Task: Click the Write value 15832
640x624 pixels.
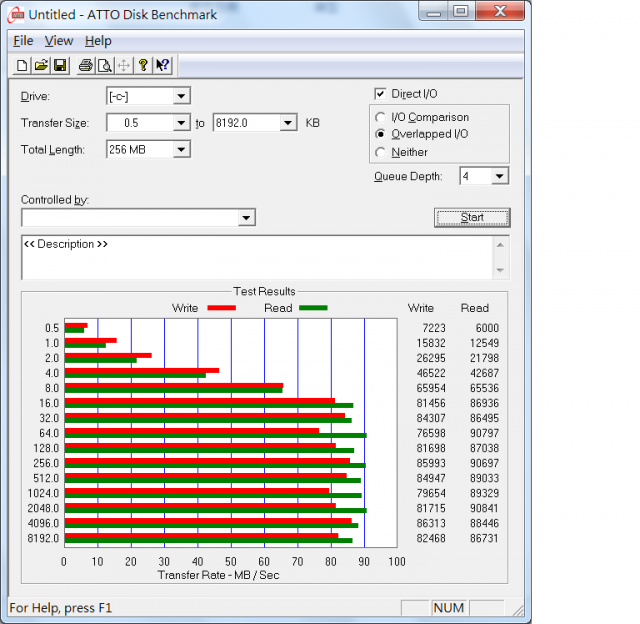Action: click(x=431, y=343)
